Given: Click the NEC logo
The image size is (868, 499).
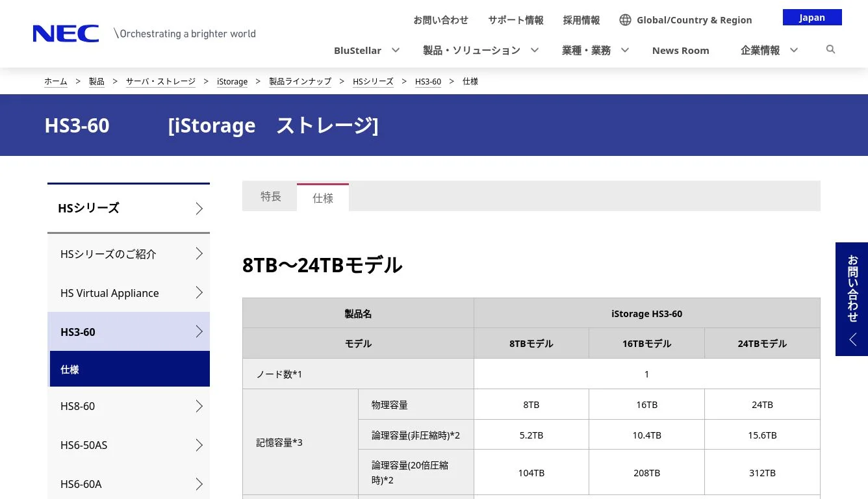Looking at the screenshot, I should coord(66,34).
